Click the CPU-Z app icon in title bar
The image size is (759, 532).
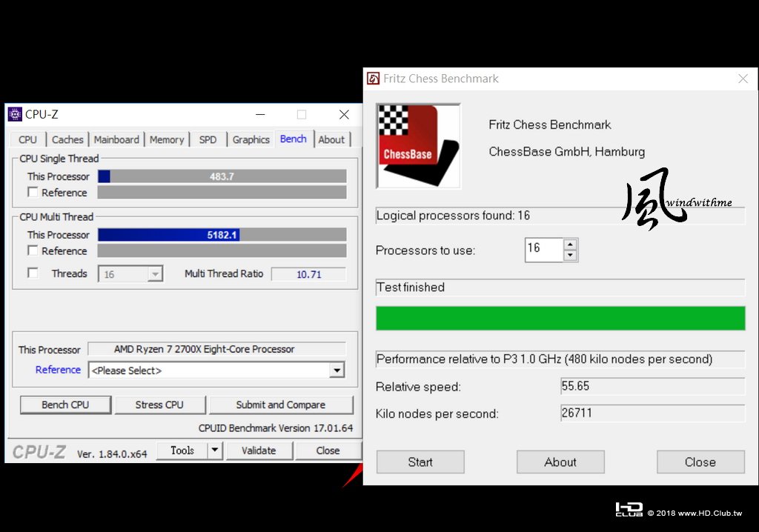click(15, 114)
